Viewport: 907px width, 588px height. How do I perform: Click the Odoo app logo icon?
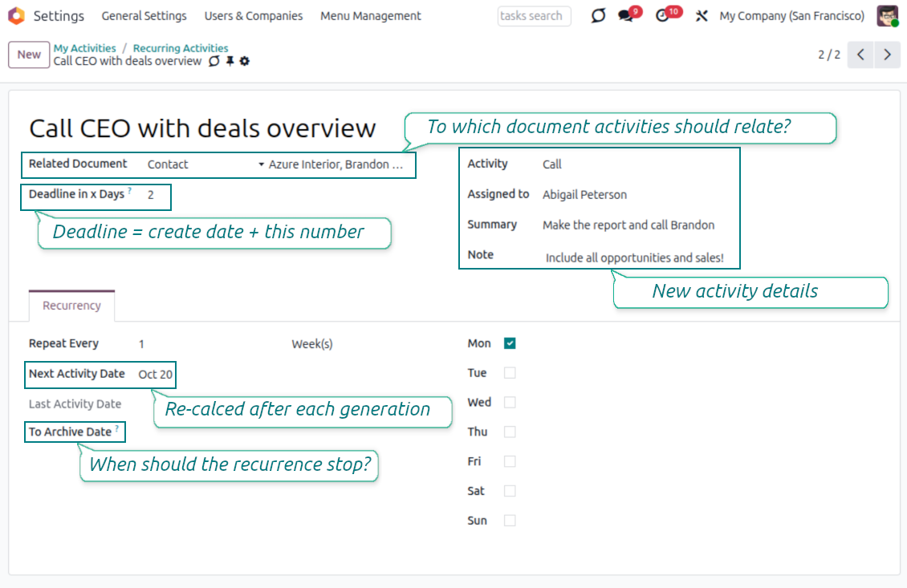tap(16, 16)
